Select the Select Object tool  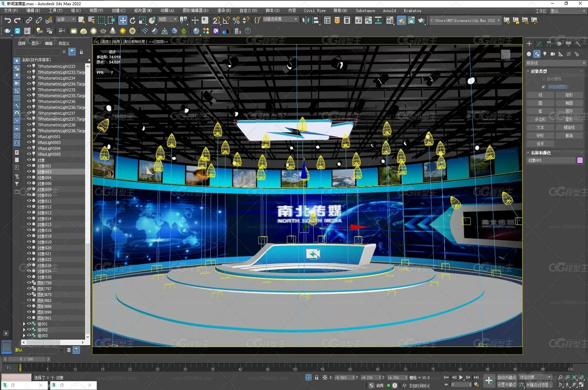tap(82, 21)
